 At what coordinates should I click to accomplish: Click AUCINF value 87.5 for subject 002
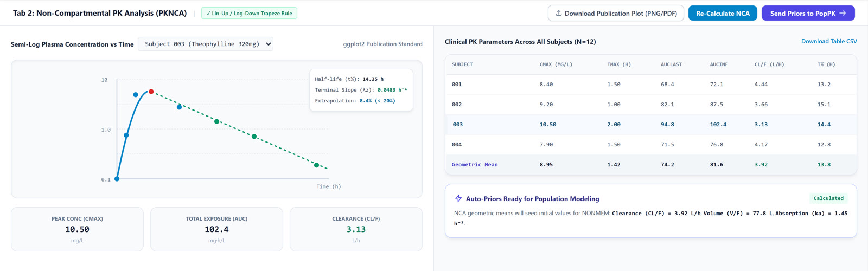click(717, 105)
